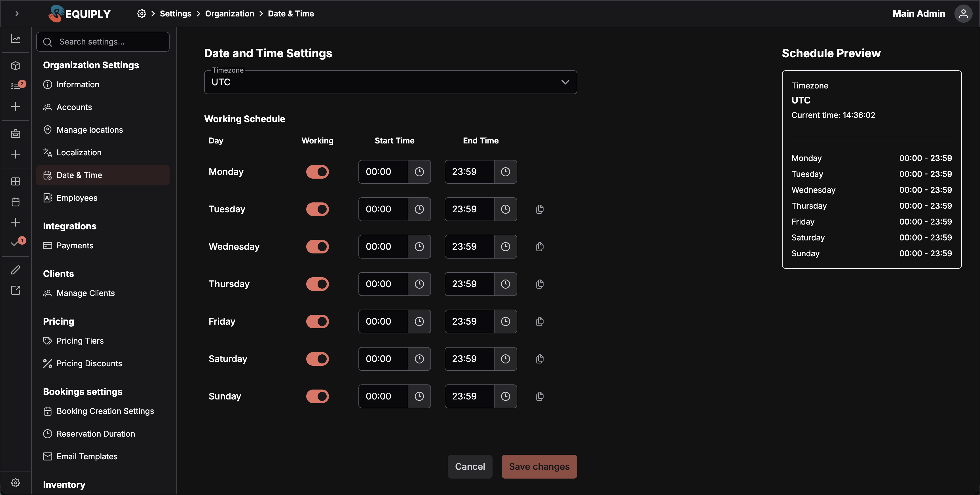Screen dimensions: 980x495
Task: Toggle Thursday working switch
Action: click(317, 284)
